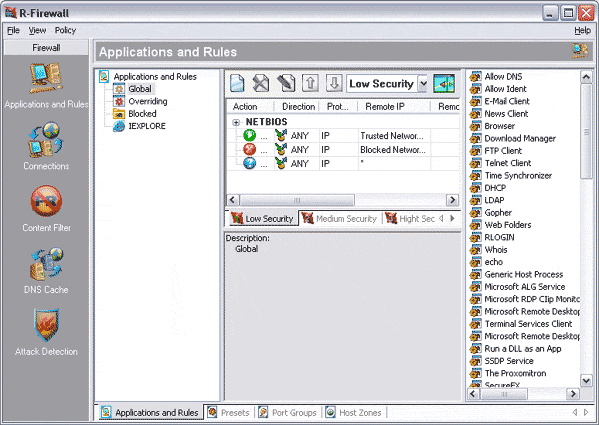Open the Low Security dropdown
Viewport: 599px width, 425px height.
pos(423,83)
